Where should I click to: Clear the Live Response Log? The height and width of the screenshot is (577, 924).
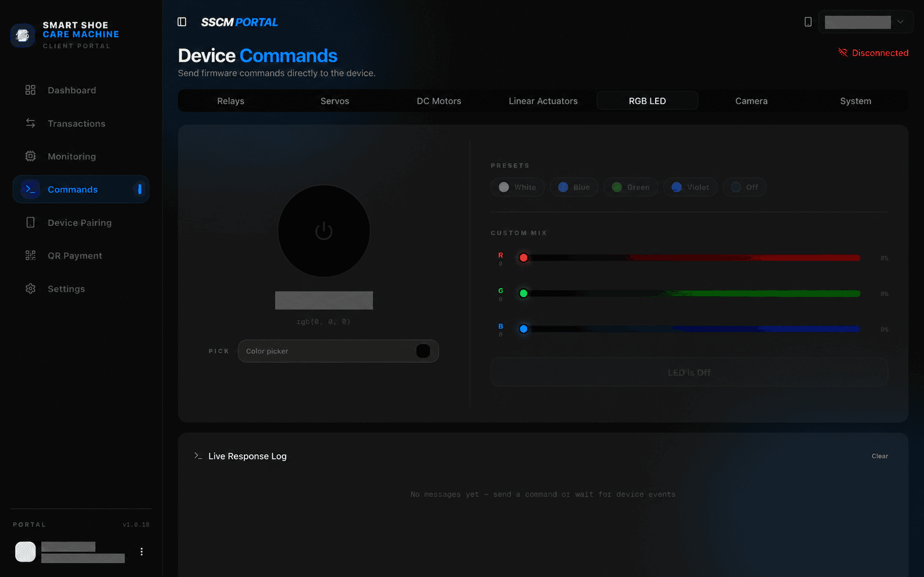(x=880, y=456)
